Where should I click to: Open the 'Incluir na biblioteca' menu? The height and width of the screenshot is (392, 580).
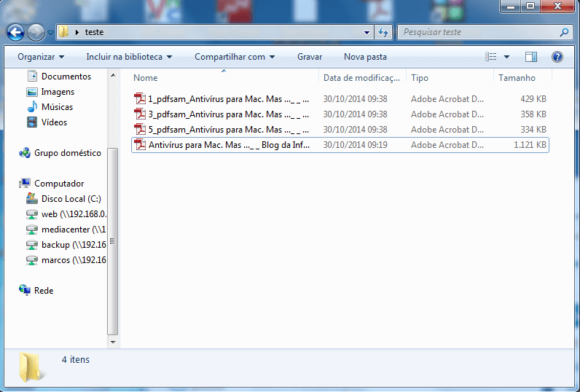(x=129, y=57)
